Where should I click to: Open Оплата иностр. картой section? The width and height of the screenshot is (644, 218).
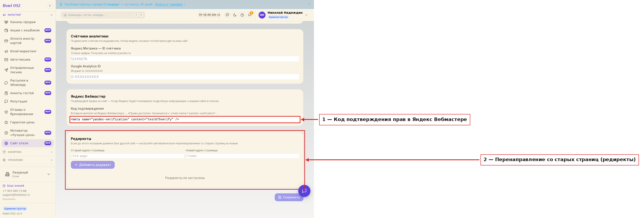(x=28, y=41)
